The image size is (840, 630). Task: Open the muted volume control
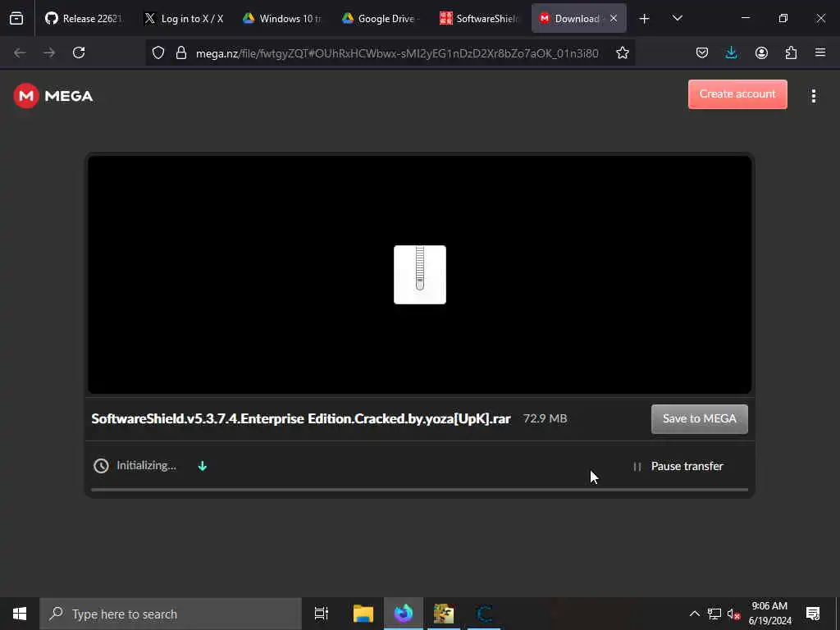(x=734, y=614)
